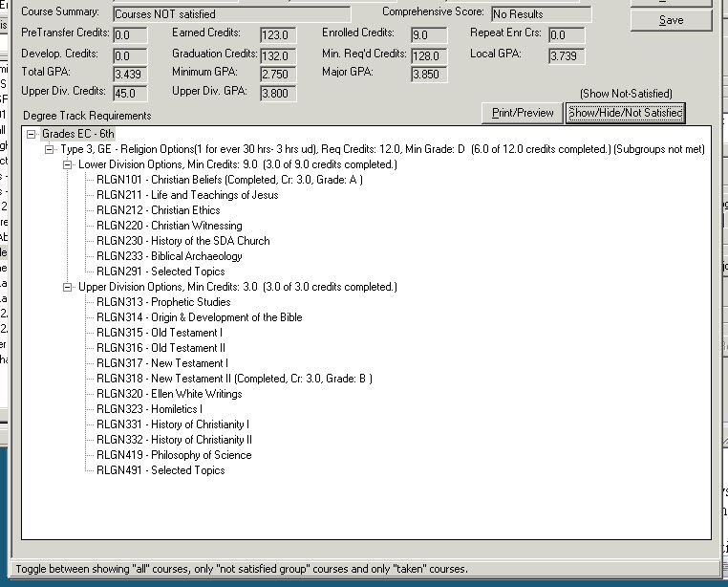The width and height of the screenshot is (728, 587).
Task: Click the Comprehensive Score field
Action: (541, 14)
